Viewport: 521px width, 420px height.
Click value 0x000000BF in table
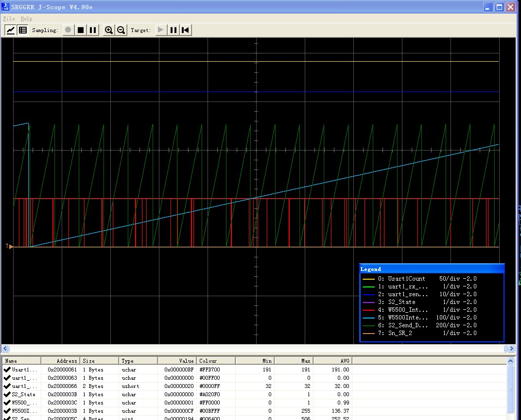tap(179, 370)
